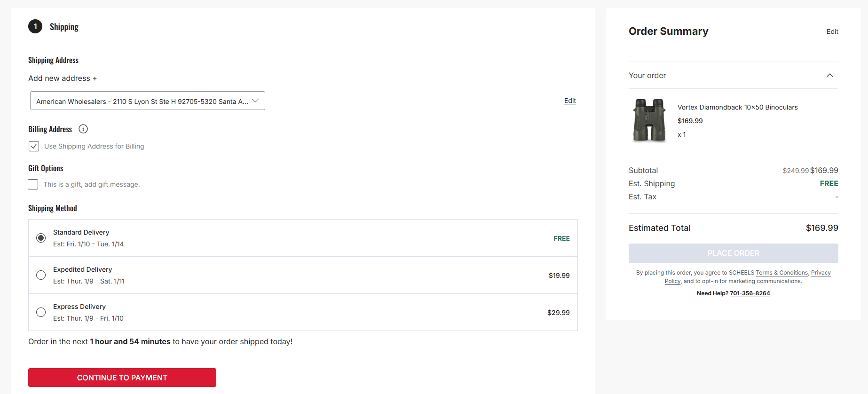Image resolution: width=868 pixels, height=394 pixels.
Task: Click the Vortex Diamondback 10×50 Binoculars title
Action: coord(738,107)
